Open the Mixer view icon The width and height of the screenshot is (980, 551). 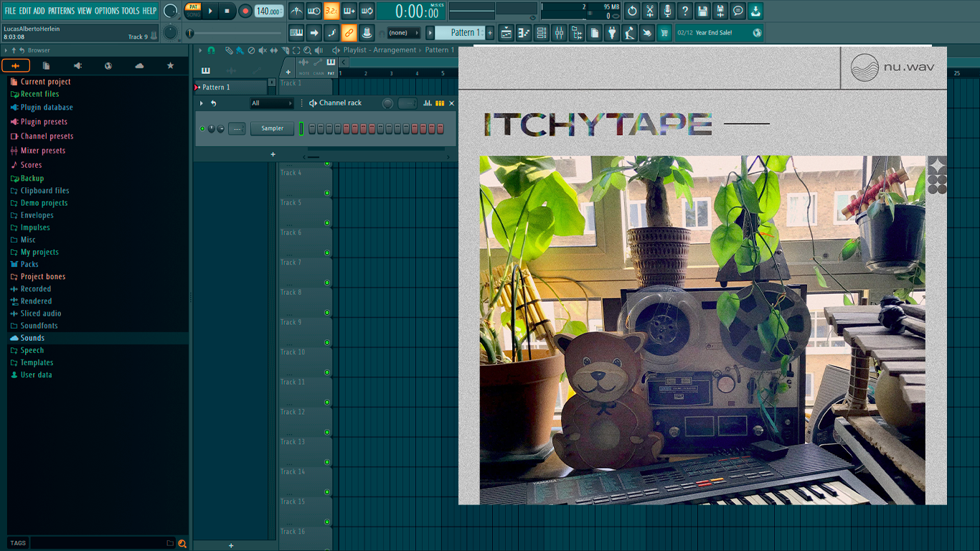pyautogui.click(x=559, y=32)
